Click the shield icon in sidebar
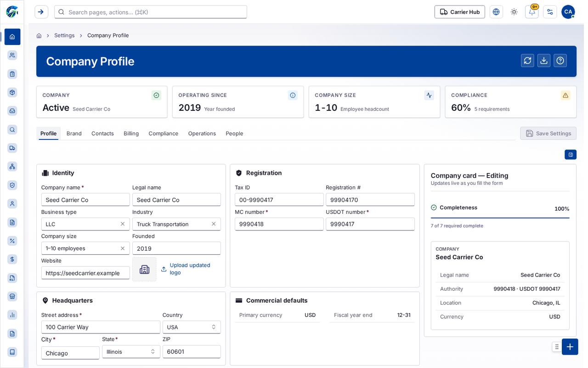 coord(12,185)
